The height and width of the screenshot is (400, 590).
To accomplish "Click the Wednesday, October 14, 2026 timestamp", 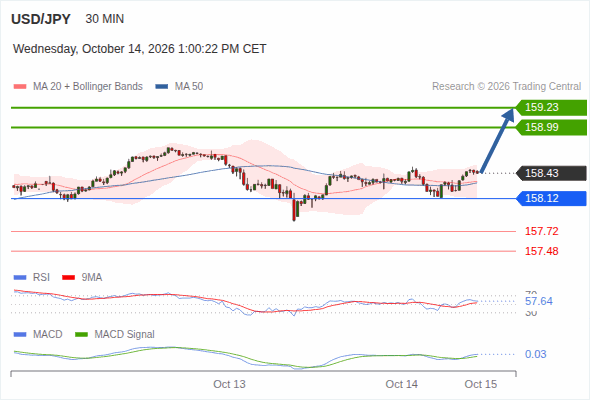I will click(x=140, y=49).
